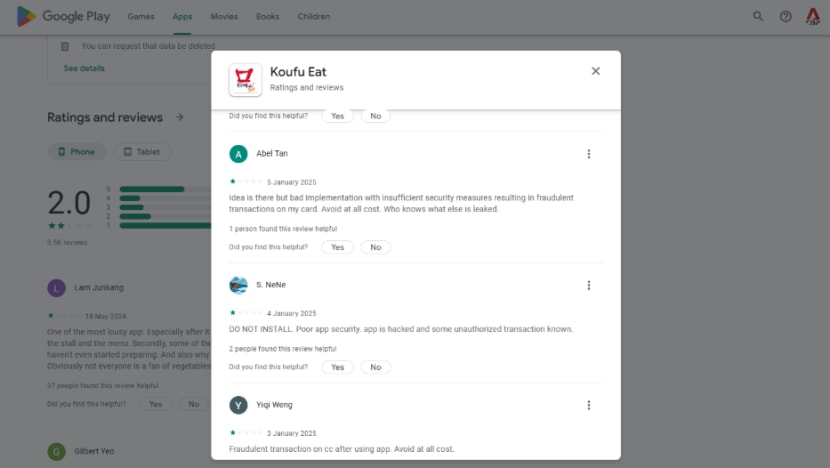
Task: Click No under Lam Junkang's review
Action: [x=194, y=404]
